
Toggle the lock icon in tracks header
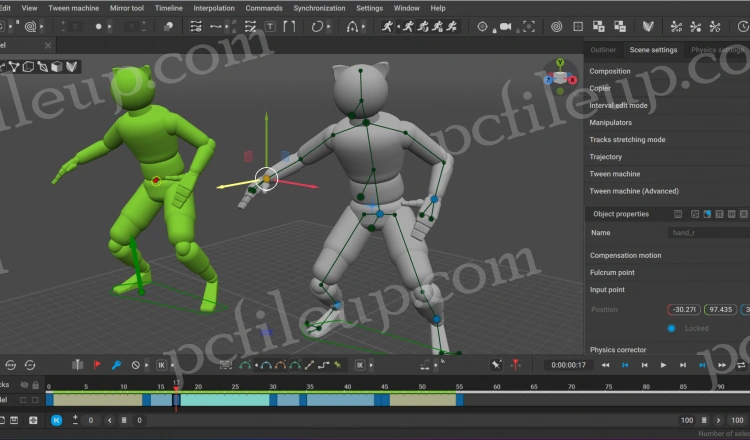tap(35, 385)
